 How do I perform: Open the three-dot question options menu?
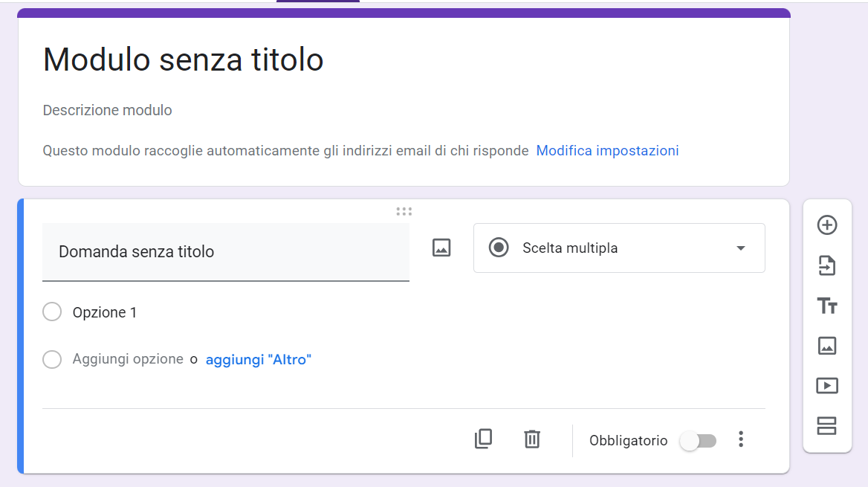(740, 439)
